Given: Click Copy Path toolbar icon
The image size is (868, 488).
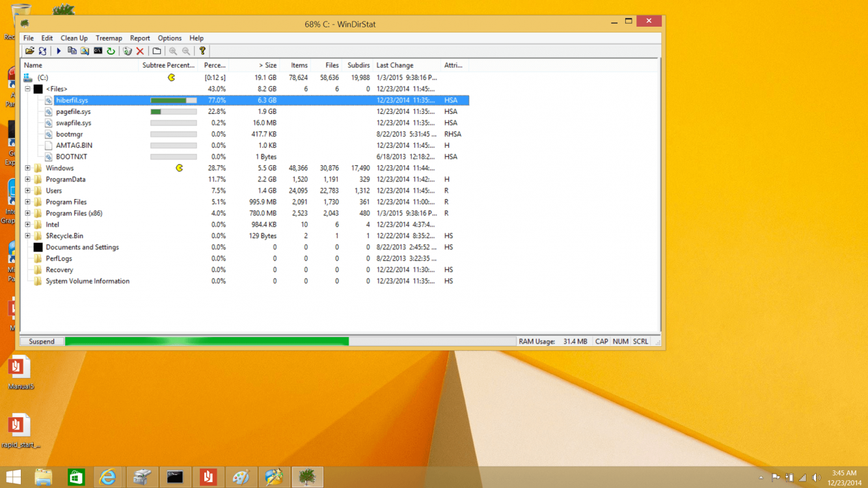Looking at the screenshot, I should pos(72,51).
